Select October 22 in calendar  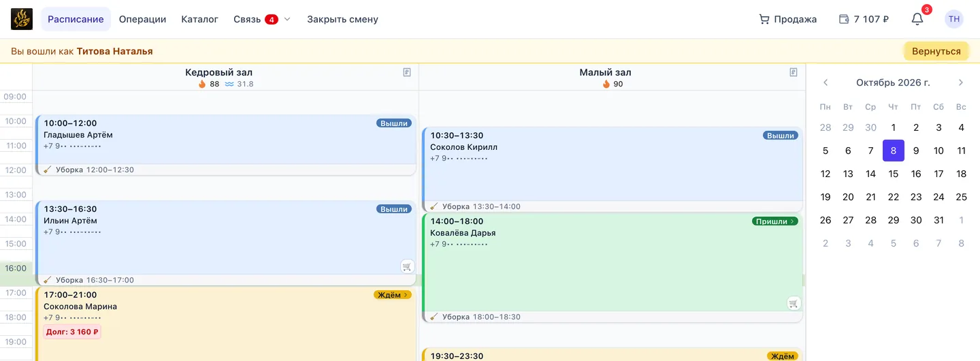(x=894, y=197)
